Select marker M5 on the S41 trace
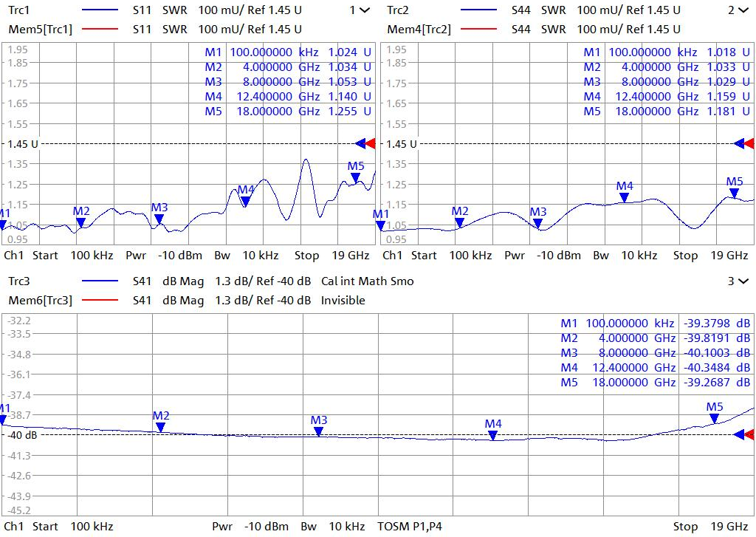The height and width of the screenshot is (537, 756). (715, 418)
